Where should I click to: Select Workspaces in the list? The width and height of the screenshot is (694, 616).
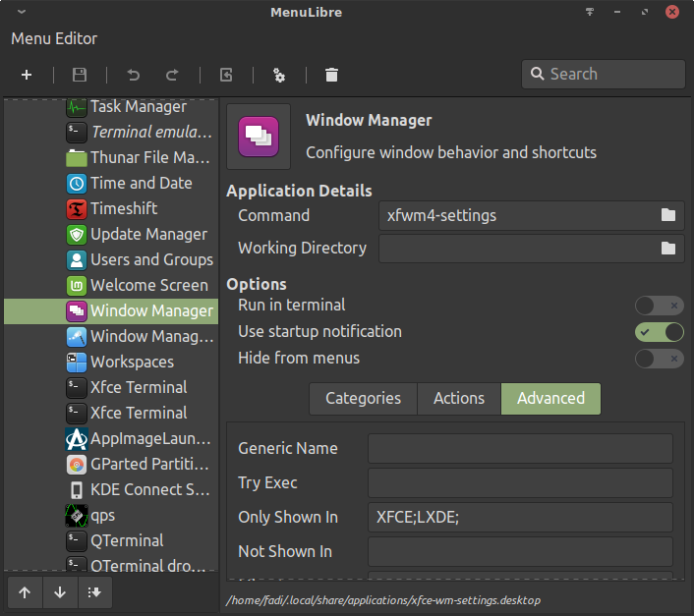click(x=111, y=363)
